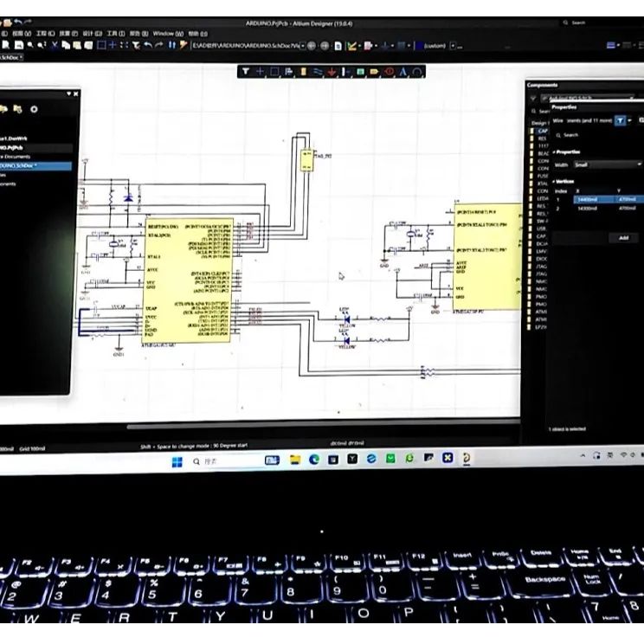Open the Width dropdown showing Small
644x644 pixels.
(608, 164)
